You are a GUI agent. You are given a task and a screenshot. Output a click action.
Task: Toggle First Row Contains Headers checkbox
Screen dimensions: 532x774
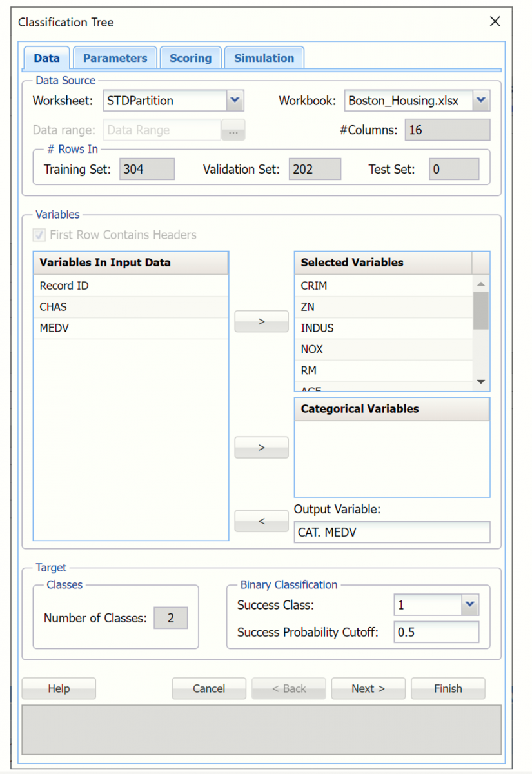click(x=40, y=235)
